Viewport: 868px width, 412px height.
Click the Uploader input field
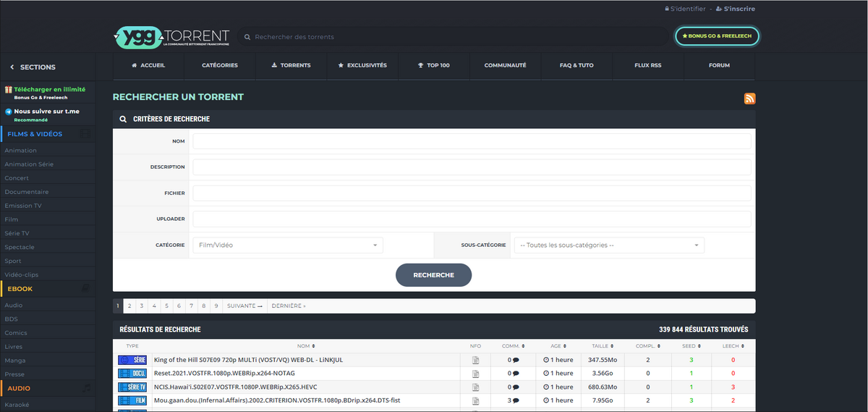(472, 219)
